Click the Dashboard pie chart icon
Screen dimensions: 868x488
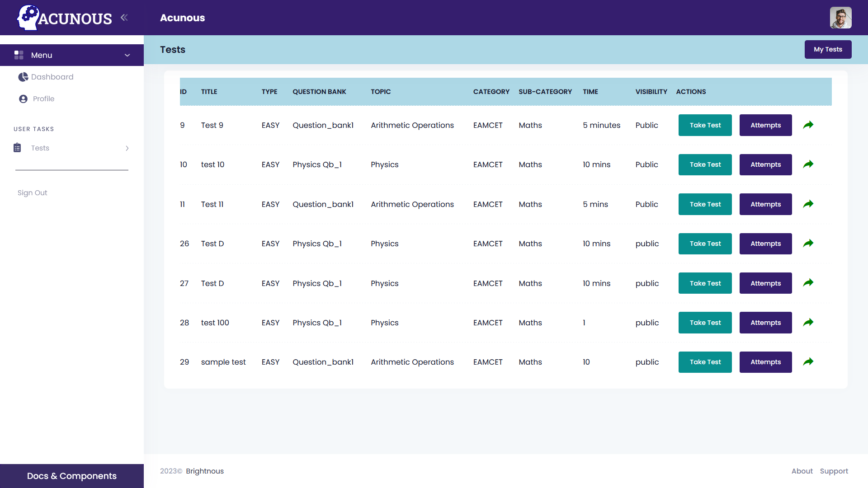pos(23,77)
